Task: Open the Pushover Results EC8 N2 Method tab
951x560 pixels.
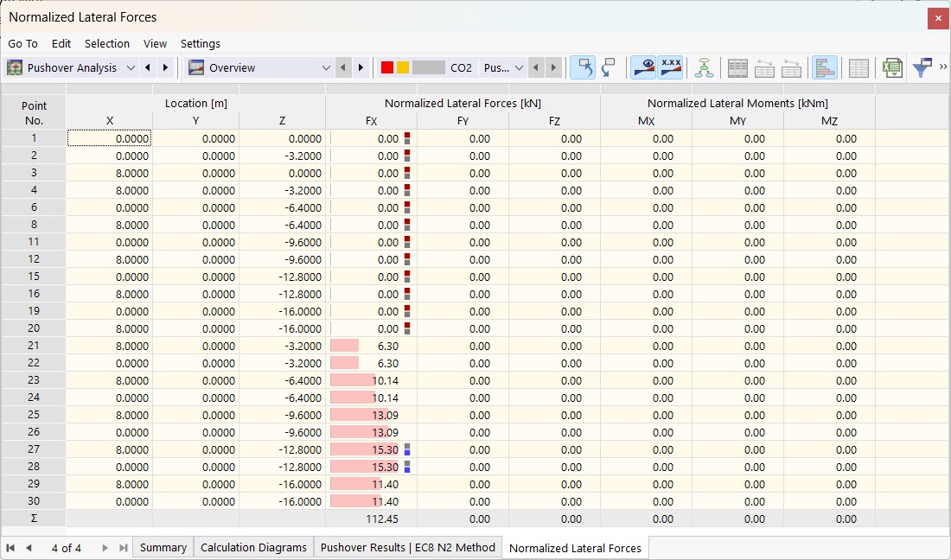Action: (x=408, y=547)
